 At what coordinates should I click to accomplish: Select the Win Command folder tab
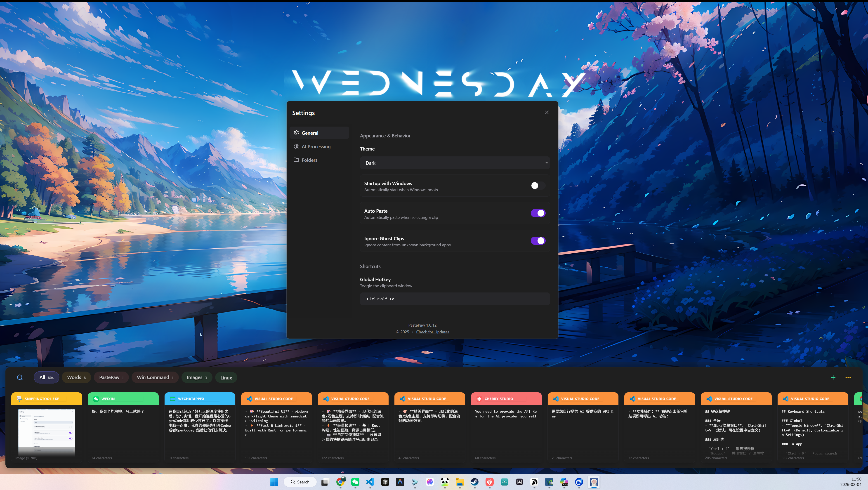tap(155, 377)
